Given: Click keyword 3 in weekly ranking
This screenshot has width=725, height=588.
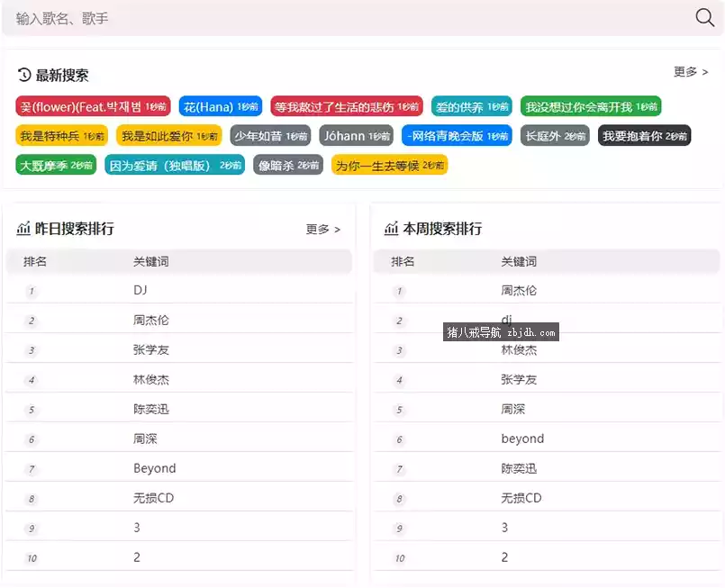Looking at the screenshot, I should coord(505,528).
